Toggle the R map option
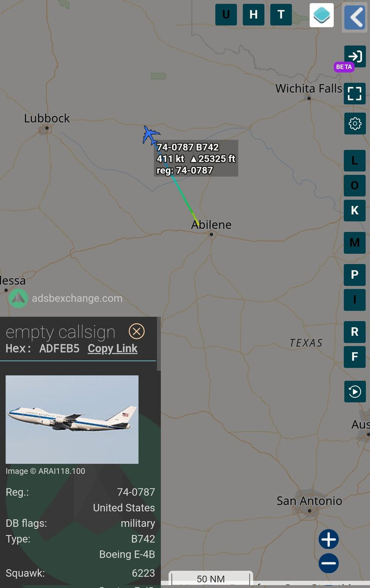Viewport: 370px width, 588px height. click(355, 332)
